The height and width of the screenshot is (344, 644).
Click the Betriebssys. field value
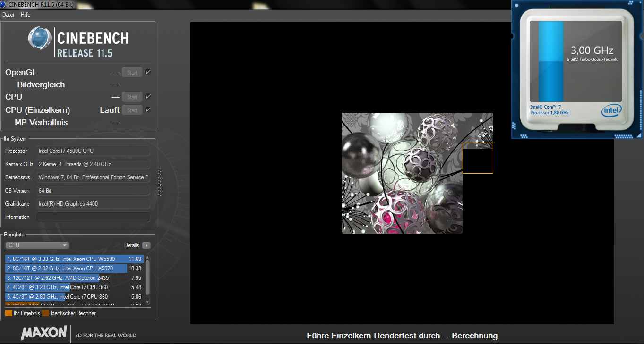tap(94, 177)
